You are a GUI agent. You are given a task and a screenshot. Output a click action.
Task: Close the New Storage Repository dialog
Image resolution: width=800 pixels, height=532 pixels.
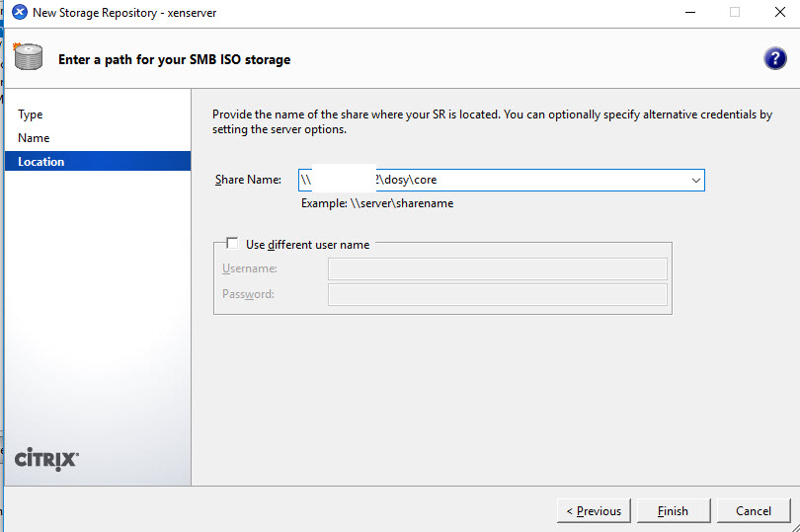tap(777, 13)
